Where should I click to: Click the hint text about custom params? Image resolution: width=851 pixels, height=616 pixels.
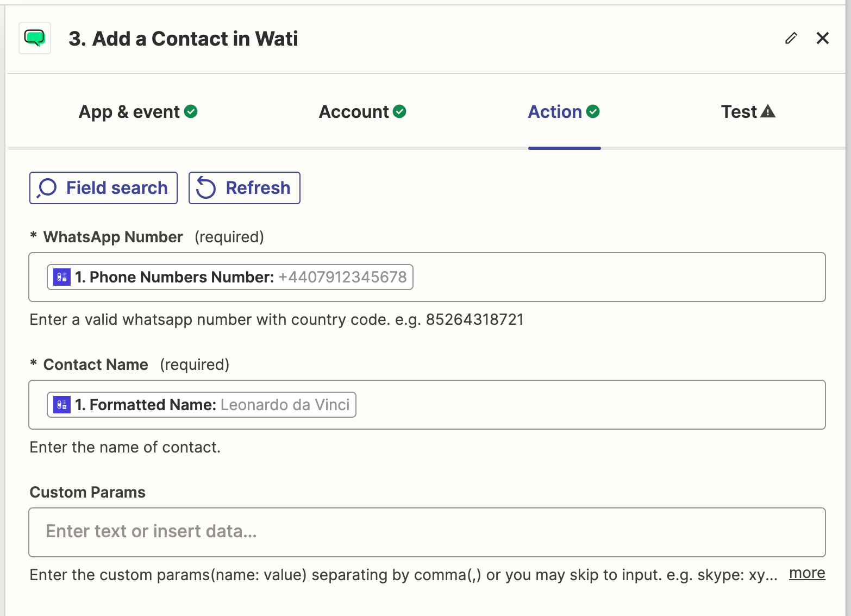click(403, 575)
